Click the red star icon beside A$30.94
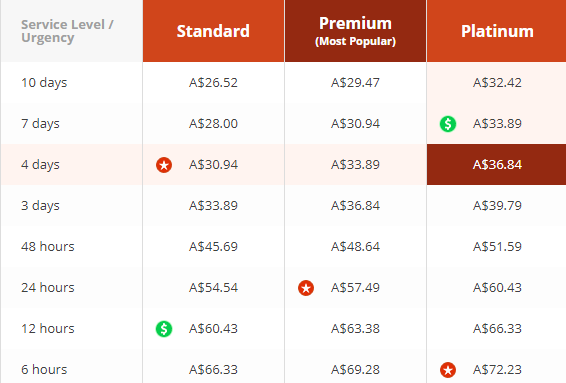 tap(164, 165)
